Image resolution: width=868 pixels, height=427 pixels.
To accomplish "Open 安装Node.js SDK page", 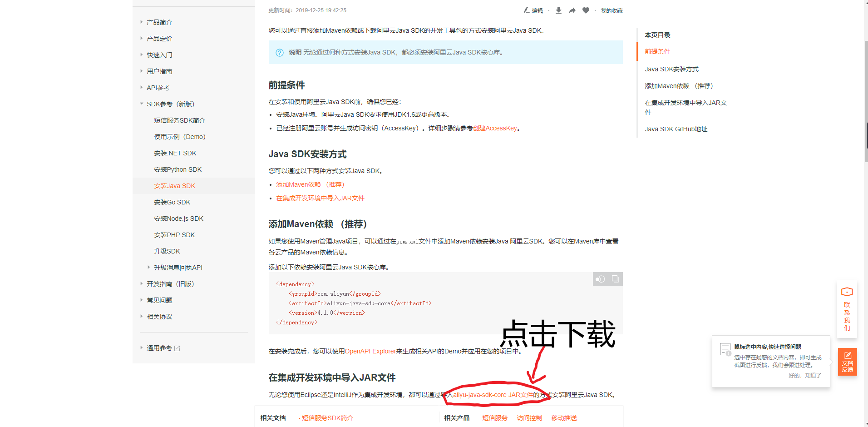I will tap(178, 218).
